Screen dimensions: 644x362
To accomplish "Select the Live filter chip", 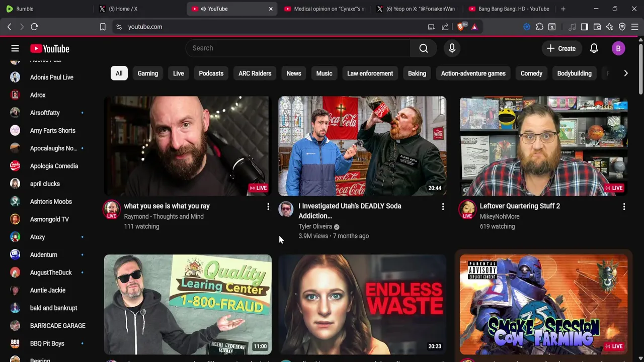I will click(179, 73).
